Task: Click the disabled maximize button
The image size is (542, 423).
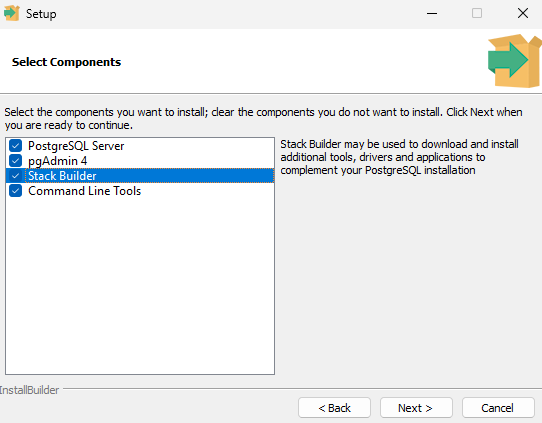Action: pos(477,13)
